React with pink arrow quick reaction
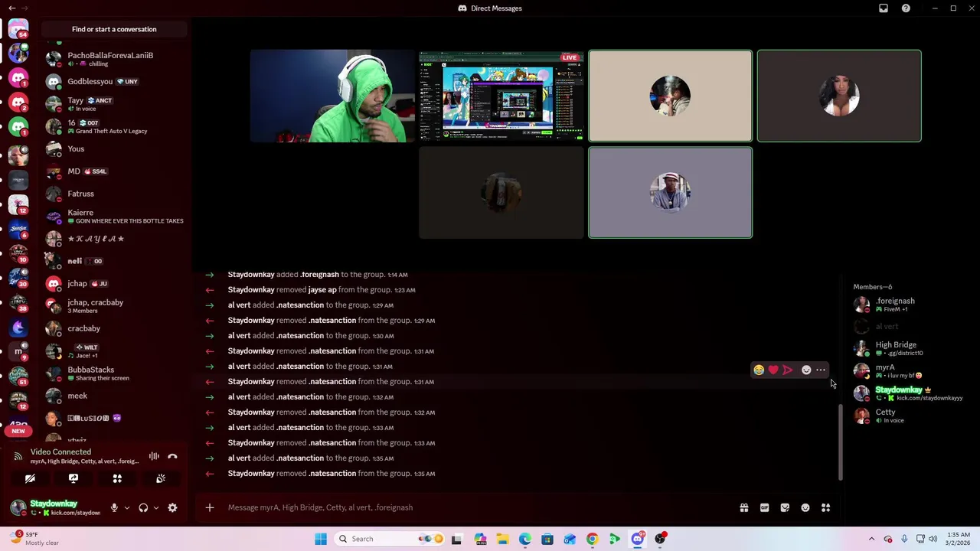Image resolution: width=980 pixels, height=551 pixels. coord(788,370)
